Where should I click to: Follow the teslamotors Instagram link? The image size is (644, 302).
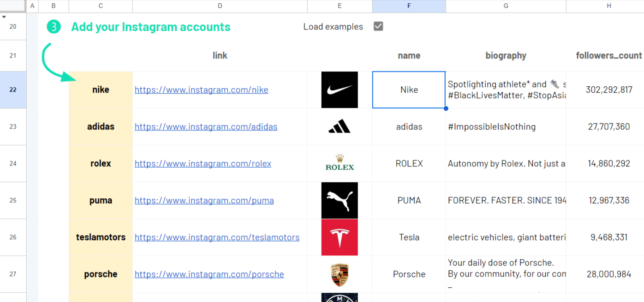217,237
